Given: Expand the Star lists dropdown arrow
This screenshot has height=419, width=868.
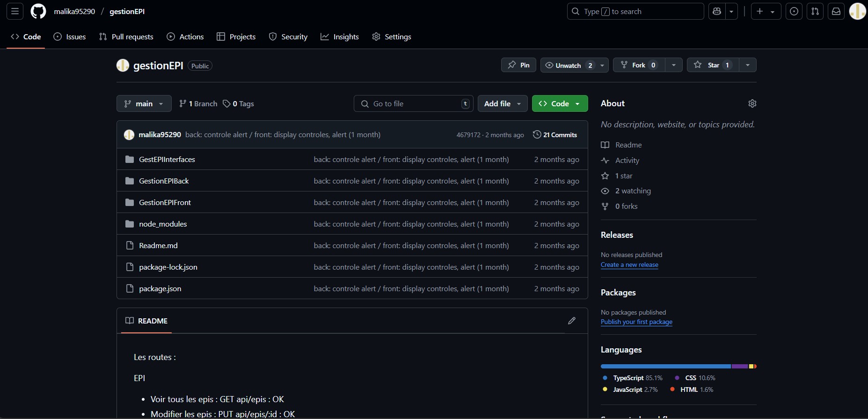Looking at the screenshot, I should click(x=748, y=65).
